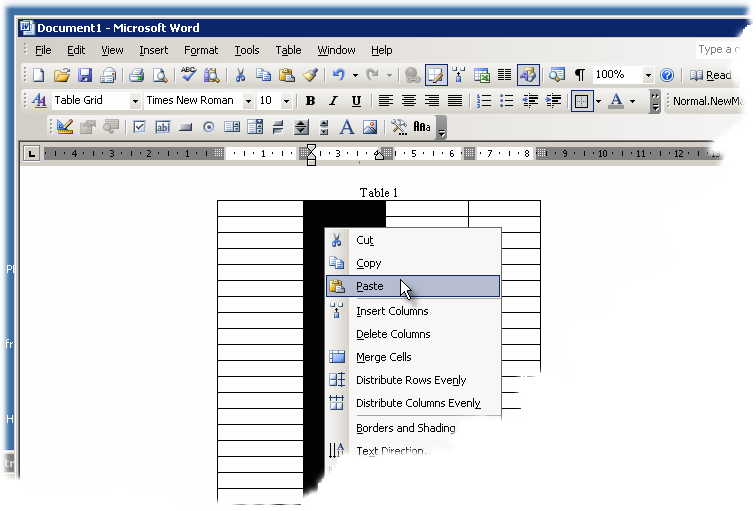This screenshot has width=756, height=511.
Task: Create a new blank document
Action: click(39, 75)
